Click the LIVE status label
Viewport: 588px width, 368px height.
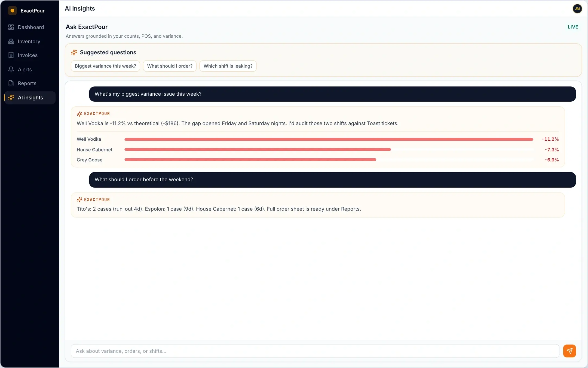(x=573, y=27)
